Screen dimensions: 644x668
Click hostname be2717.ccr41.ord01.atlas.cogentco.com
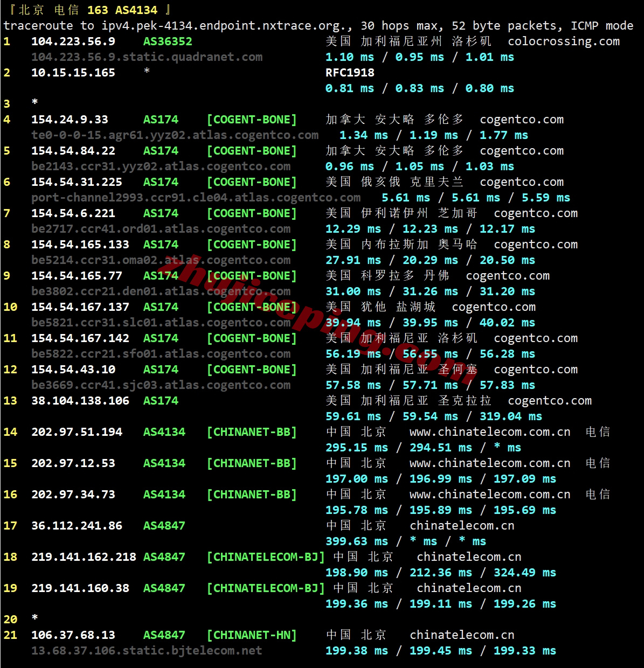pos(161,229)
